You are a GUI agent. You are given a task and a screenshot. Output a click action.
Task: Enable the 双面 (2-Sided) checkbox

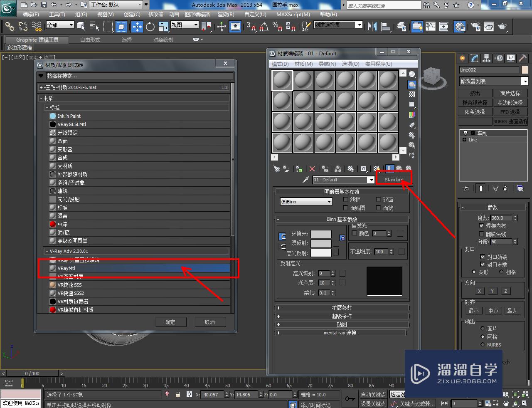[x=378, y=200]
